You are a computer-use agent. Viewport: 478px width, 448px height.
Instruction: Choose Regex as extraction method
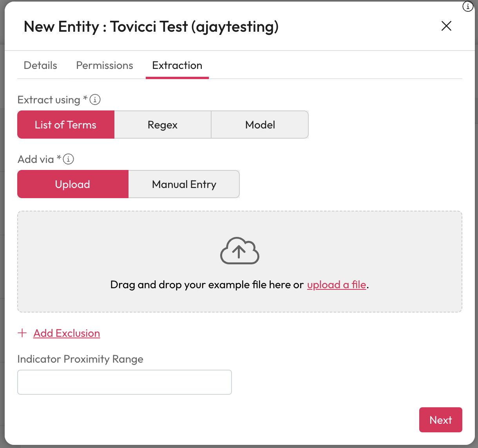(x=163, y=125)
